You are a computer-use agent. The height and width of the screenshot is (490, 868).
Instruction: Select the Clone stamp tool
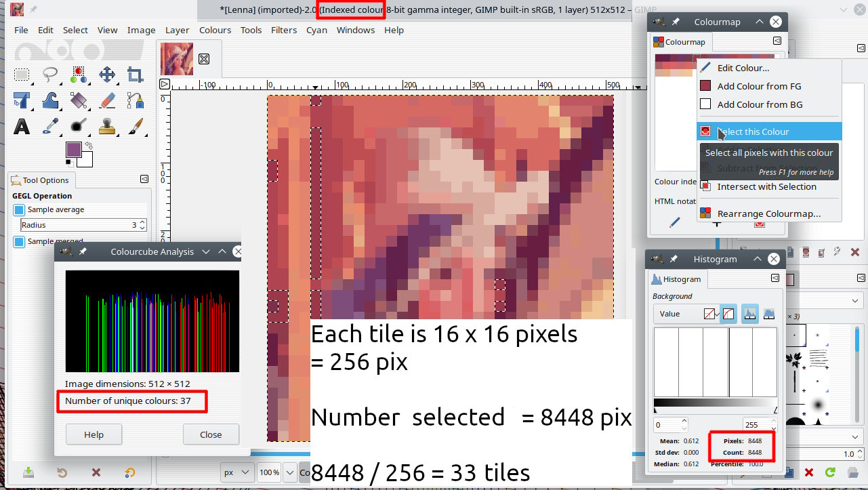(x=107, y=126)
